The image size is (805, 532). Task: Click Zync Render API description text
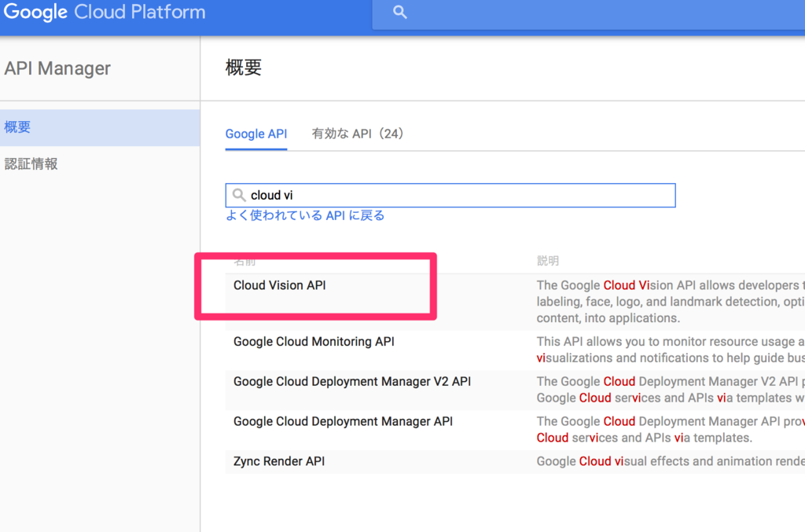[671, 461]
